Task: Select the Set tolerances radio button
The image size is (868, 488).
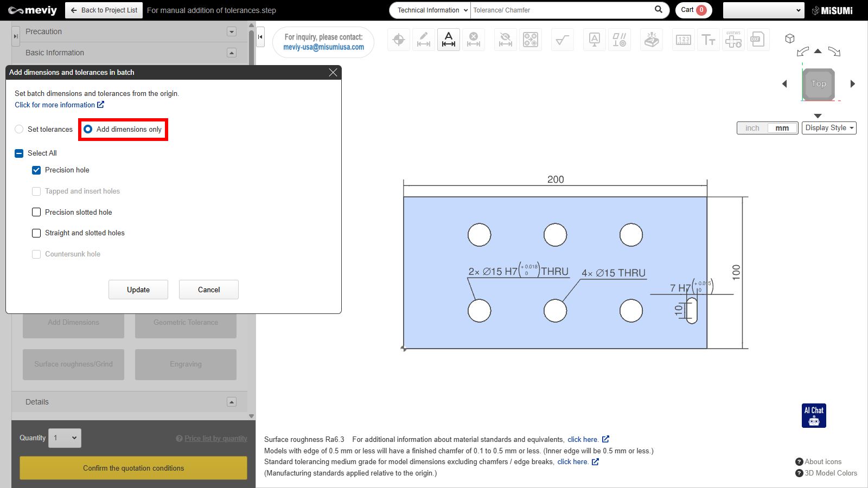Action: coord(20,129)
